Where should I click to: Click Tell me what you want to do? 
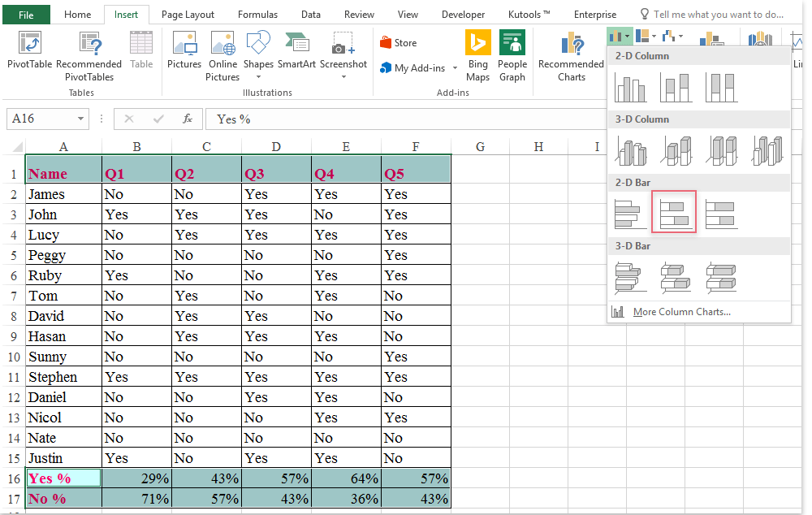point(718,14)
